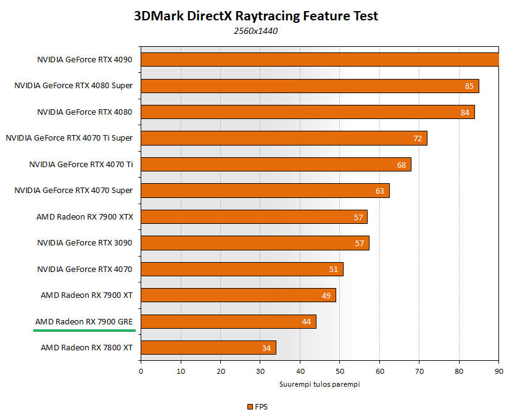Click the orange FPS legend swatch
Viewport: 512px width, 420px height.
(x=250, y=407)
